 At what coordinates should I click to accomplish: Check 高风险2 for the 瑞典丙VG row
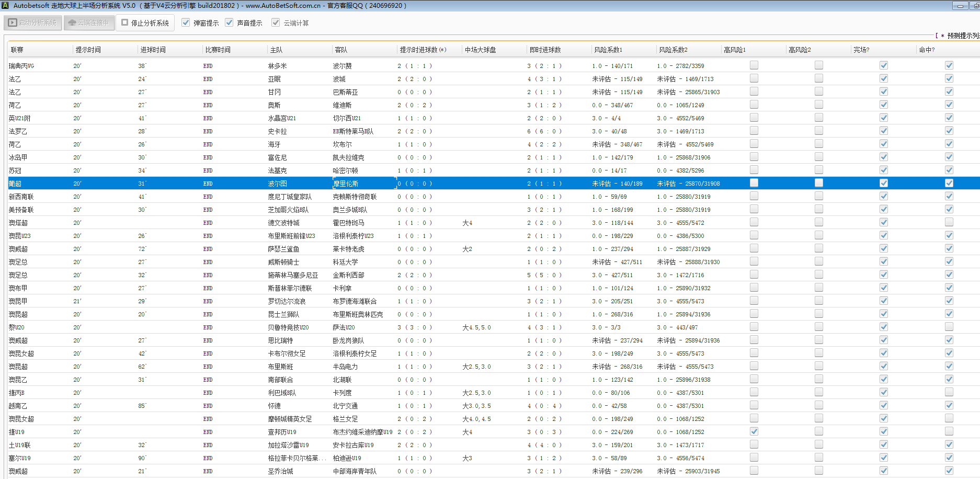(x=818, y=65)
